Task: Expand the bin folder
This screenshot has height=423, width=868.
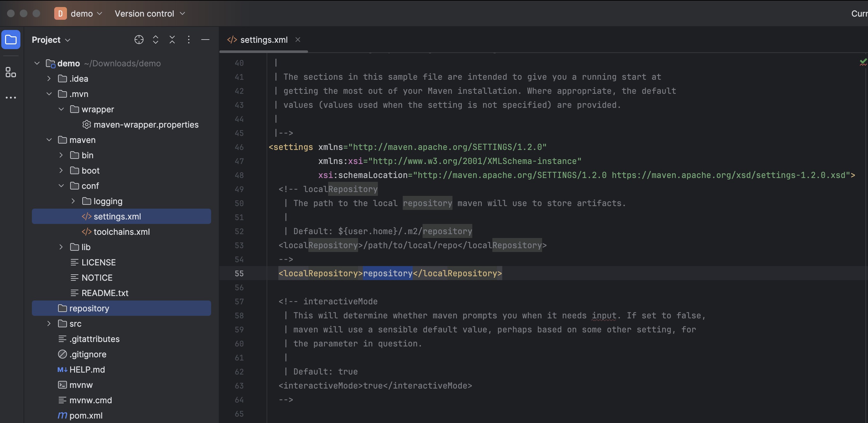Action: pyautogui.click(x=61, y=155)
